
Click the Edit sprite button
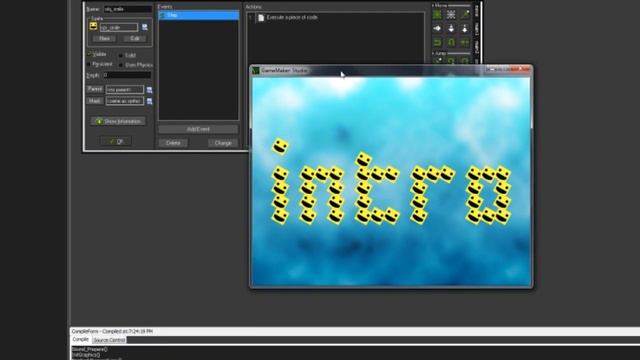click(135, 38)
